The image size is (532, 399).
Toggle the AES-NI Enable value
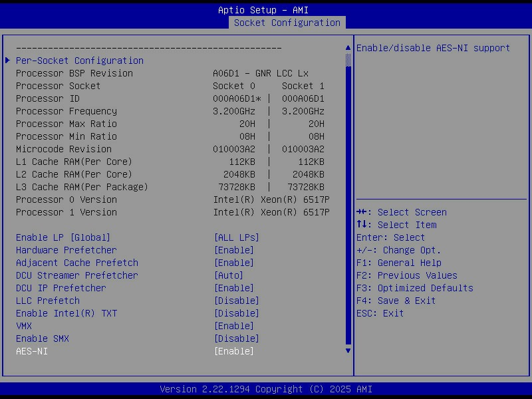pos(233,351)
